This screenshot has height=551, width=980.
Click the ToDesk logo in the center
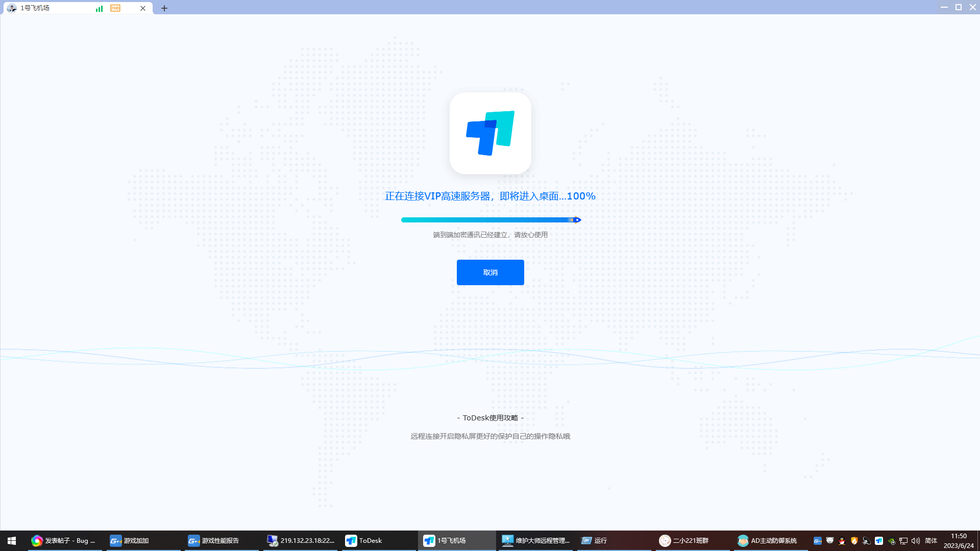click(x=490, y=133)
